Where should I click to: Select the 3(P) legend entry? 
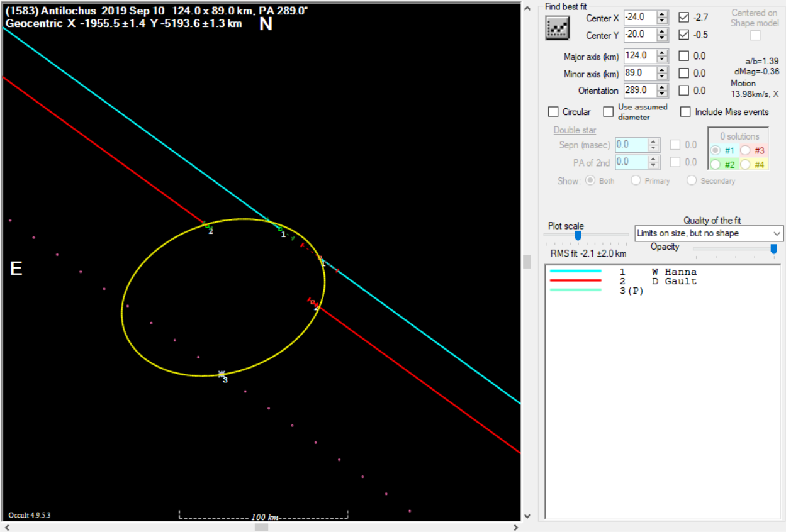pyautogui.click(x=632, y=290)
